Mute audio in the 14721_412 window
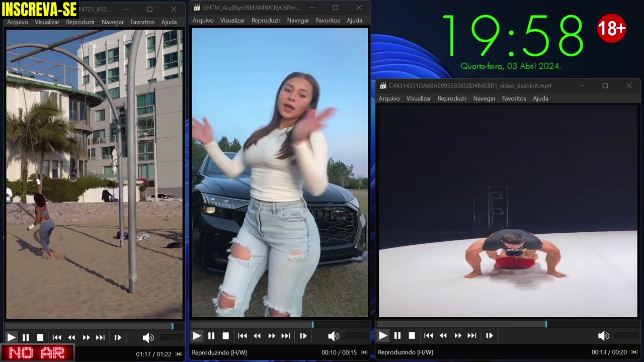 [x=148, y=337]
